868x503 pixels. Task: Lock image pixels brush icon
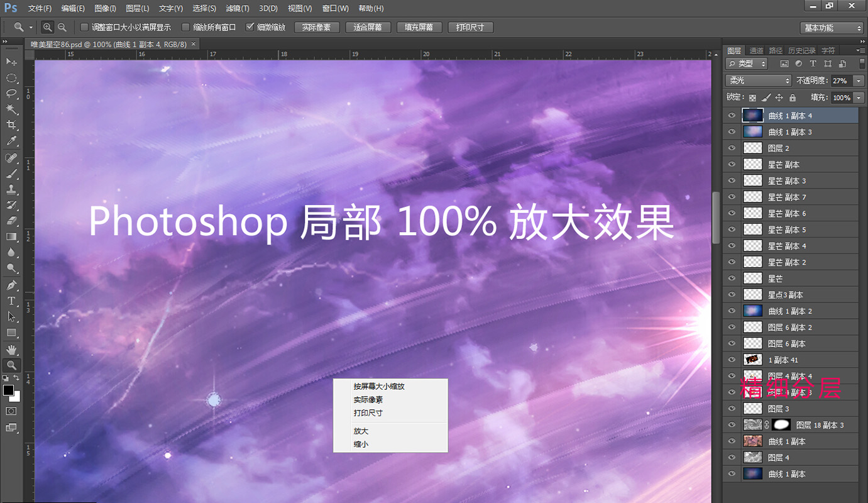[x=766, y=97]
